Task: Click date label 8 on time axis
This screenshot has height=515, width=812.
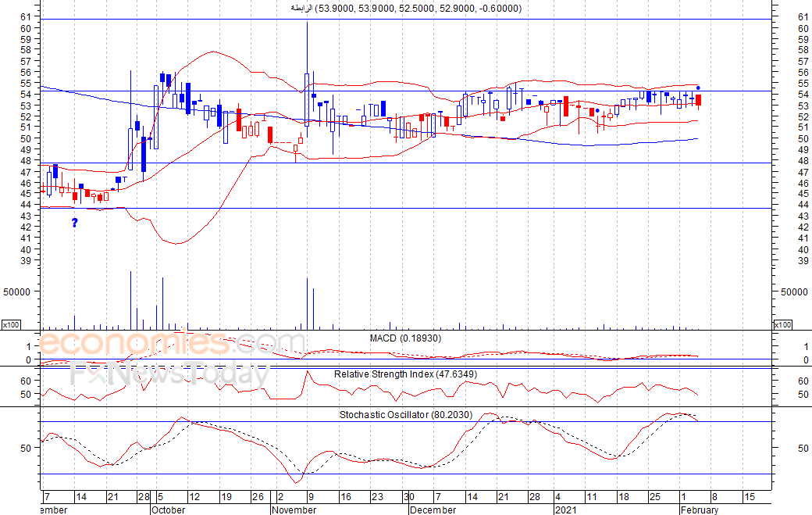Action: coord(714,497)
